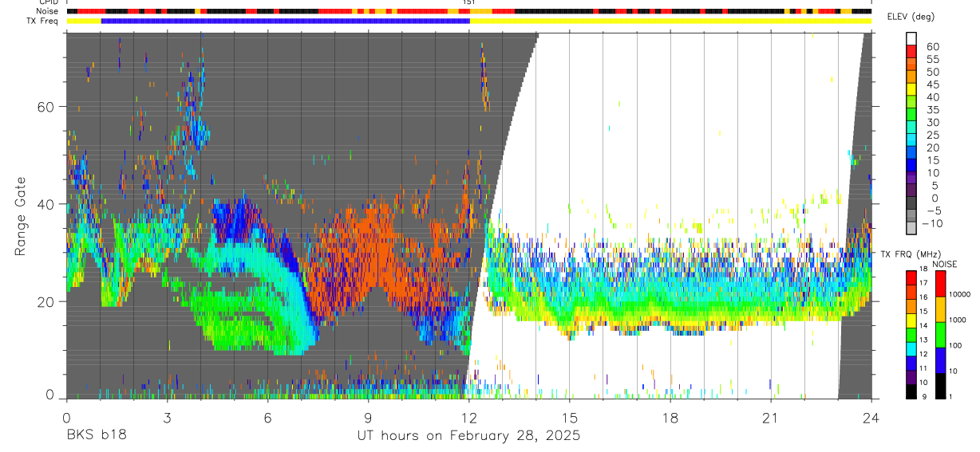
Task: Select the light gray bottom elevation swatch
Action: tap(912, 229)
